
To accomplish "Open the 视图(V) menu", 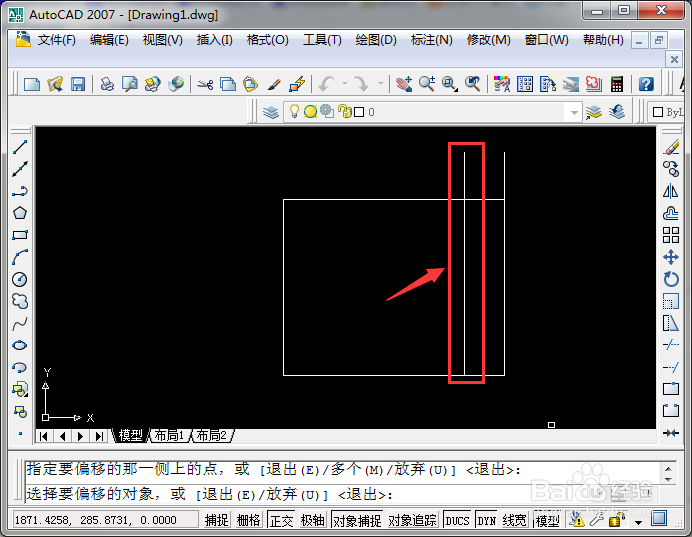I will click(162, 40).
